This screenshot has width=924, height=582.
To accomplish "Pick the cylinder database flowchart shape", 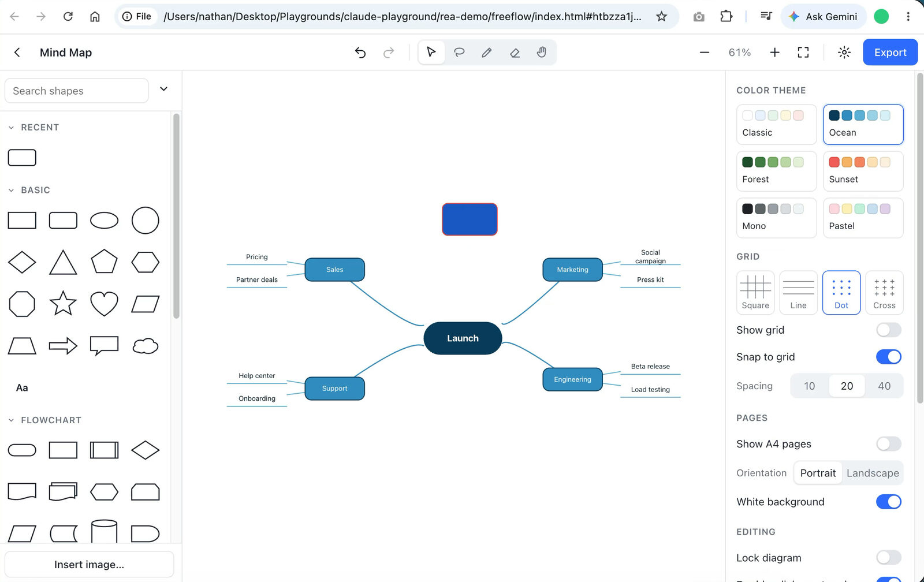I will [x=104, y=532].
